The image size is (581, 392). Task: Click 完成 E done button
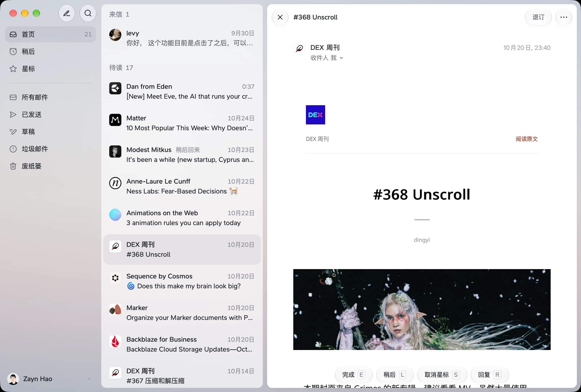[353, 375]
